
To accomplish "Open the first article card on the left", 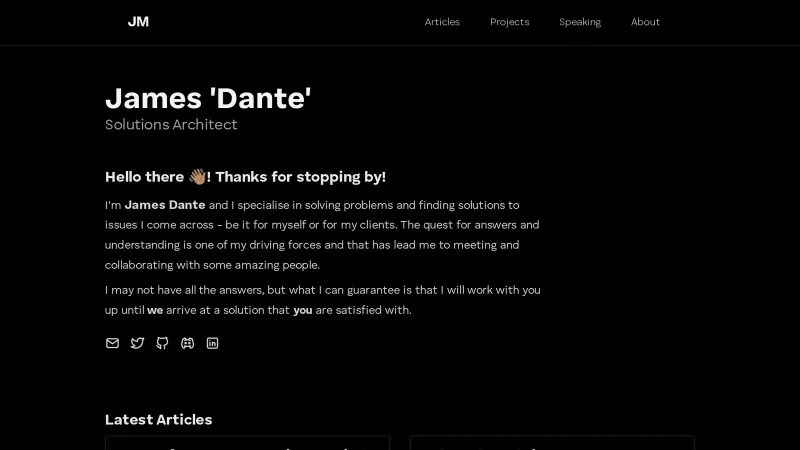I will coord(247,442).
